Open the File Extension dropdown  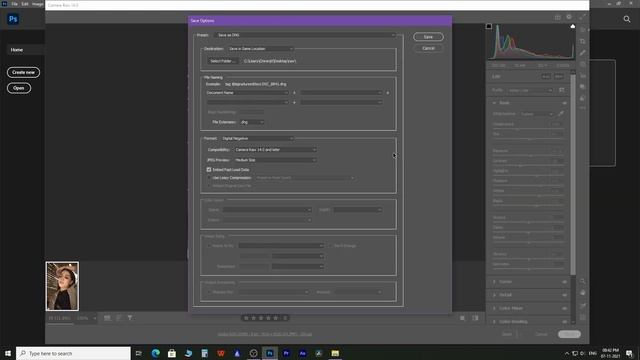click(251, 122)
